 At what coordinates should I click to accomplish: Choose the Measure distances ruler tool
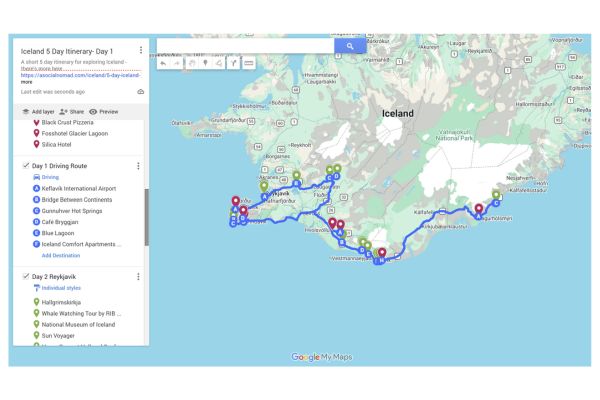[248, 63]
